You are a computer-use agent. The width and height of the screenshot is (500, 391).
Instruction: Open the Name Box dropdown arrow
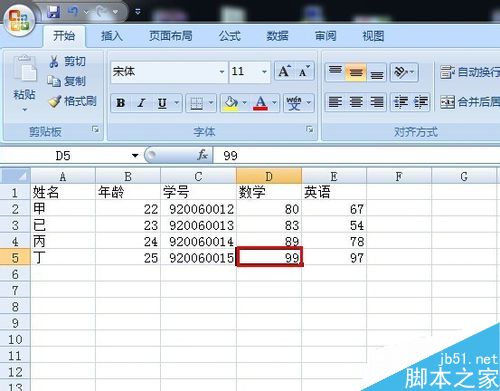click(135, 155)
